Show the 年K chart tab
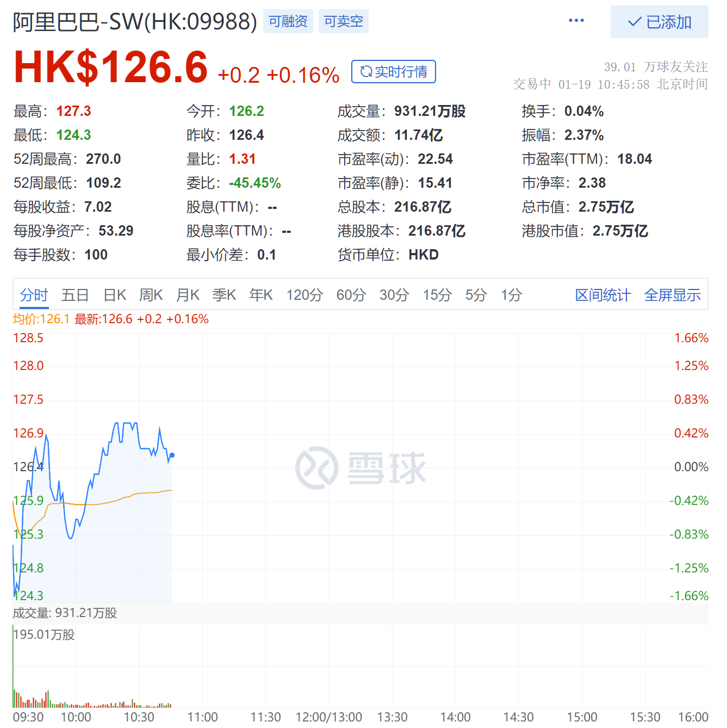Screen dimensions: 727x728 click(x=261, y=295)
